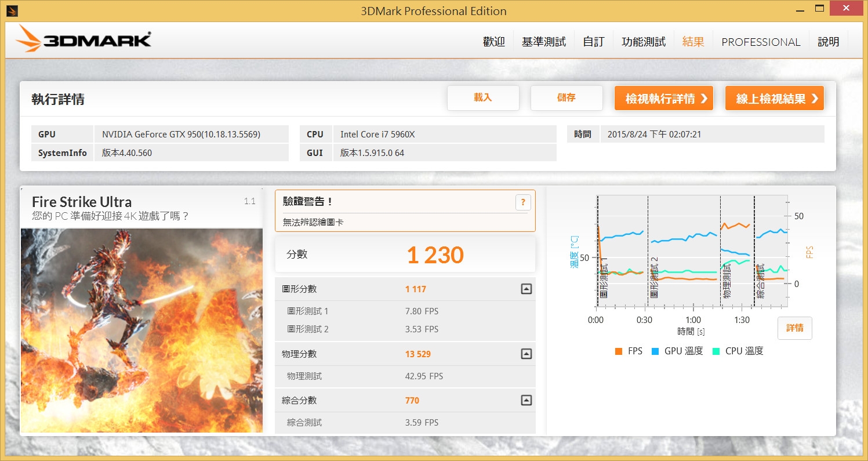Click the 驗證警告！ heading
The height and width of the screenshot is (461, 868).
pyautogui.click(x=308, y=202)
